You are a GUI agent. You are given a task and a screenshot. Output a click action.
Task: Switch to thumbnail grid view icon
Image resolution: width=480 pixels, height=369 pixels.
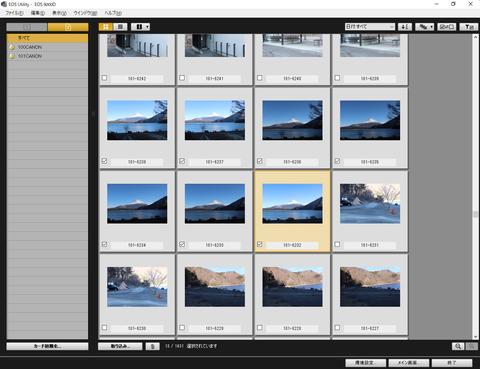pyautogui.click(x=106, y=27)
